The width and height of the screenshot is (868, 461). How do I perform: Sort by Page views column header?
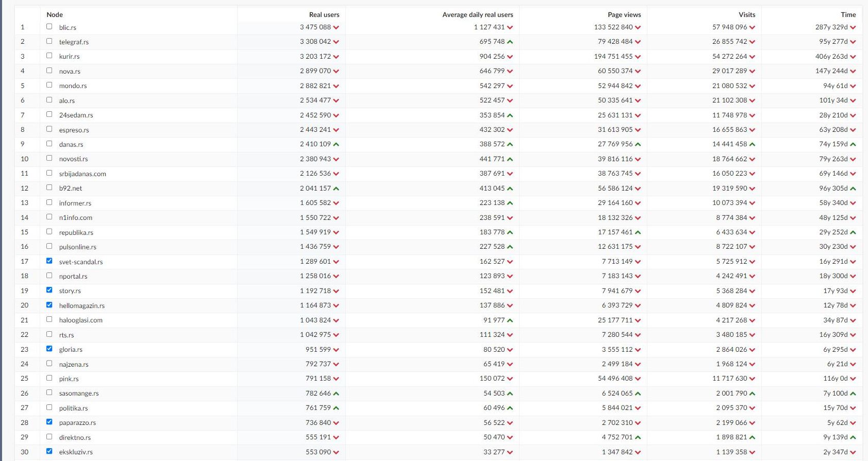pos(624,14)
